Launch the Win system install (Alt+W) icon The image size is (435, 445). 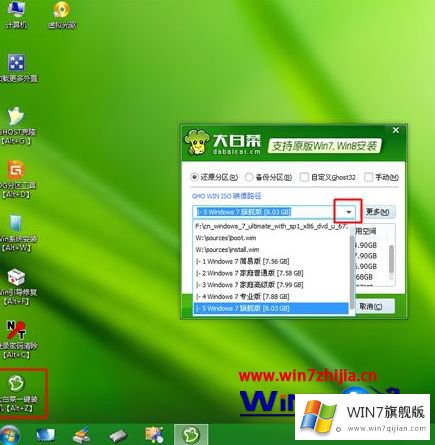[17, 233]
